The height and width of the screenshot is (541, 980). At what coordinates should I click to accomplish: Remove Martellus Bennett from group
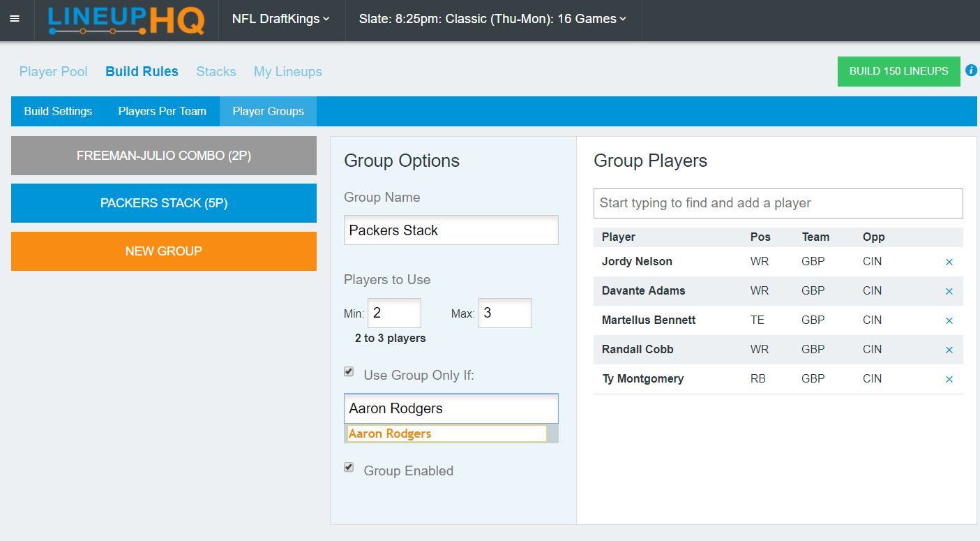point(949,321)
